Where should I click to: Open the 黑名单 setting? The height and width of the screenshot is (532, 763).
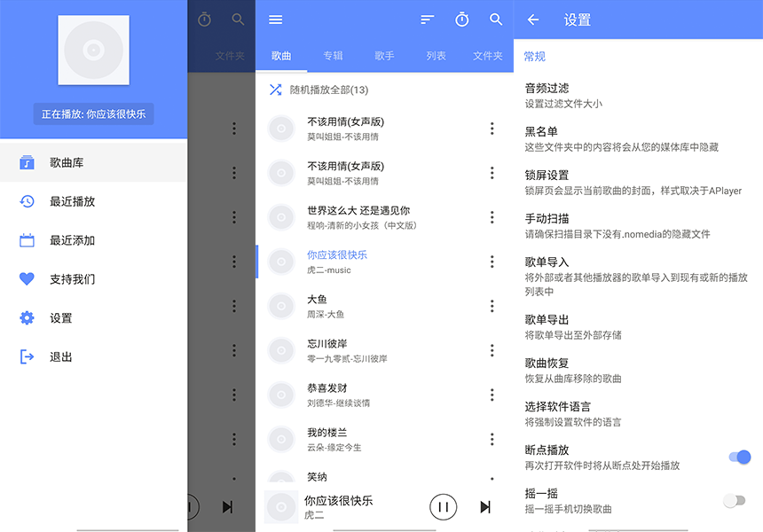point(639,138)
